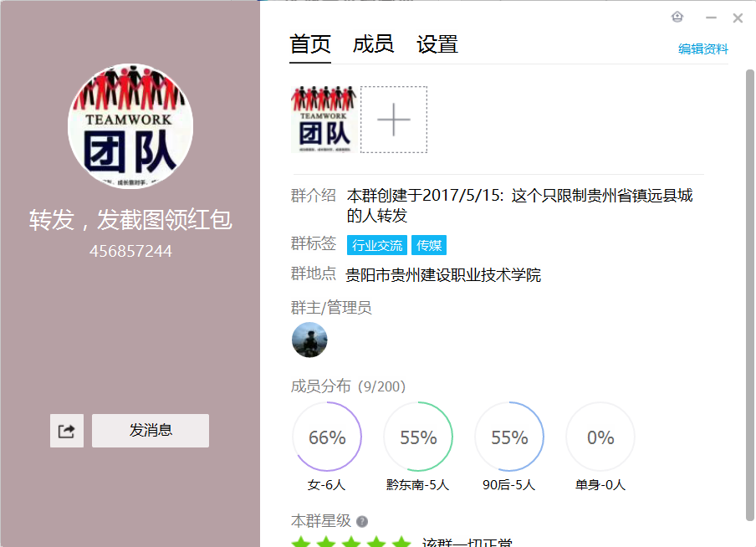Select the 首页 tab
This screenshot has height=547, width=756.
click(310, 44)
